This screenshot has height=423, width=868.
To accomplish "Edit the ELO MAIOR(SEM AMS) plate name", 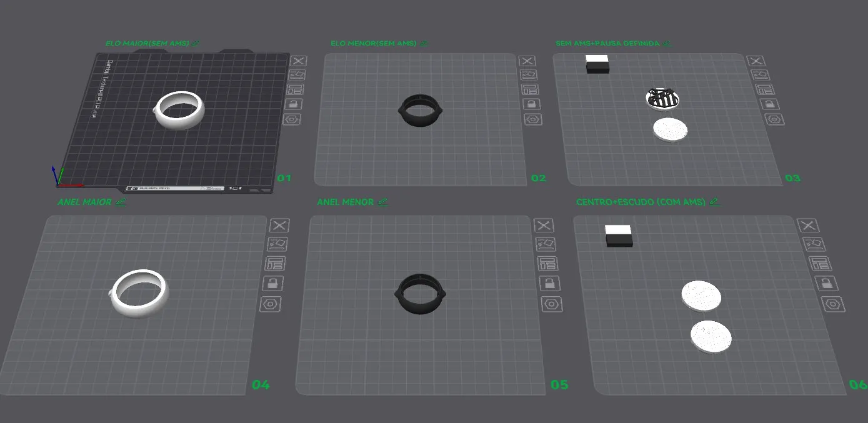I will point(196,43).
